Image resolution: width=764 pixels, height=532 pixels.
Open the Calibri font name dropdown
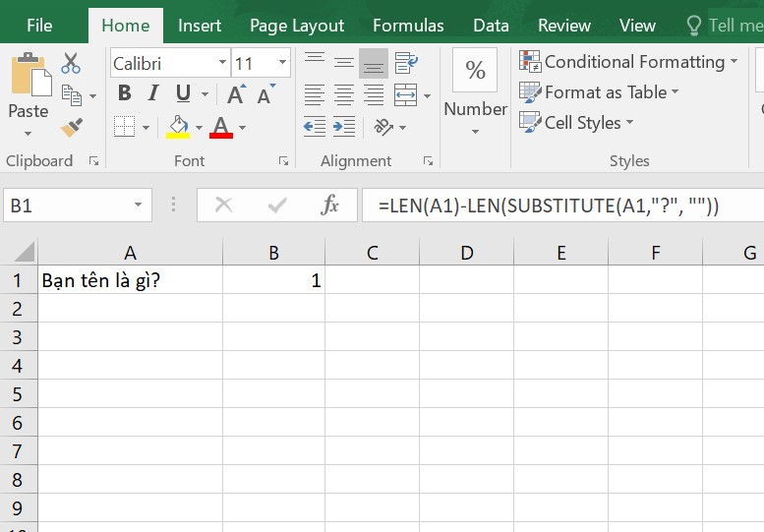[x=222, y=62]
